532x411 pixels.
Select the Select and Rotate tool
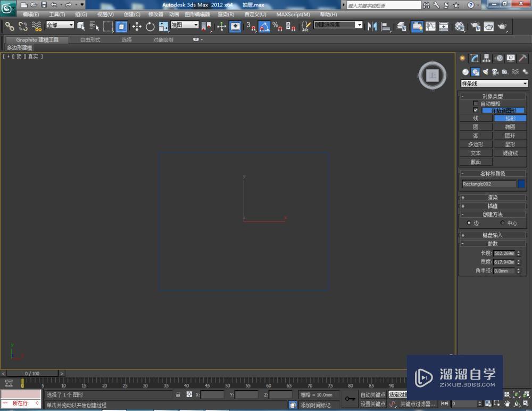pos(149,27)
